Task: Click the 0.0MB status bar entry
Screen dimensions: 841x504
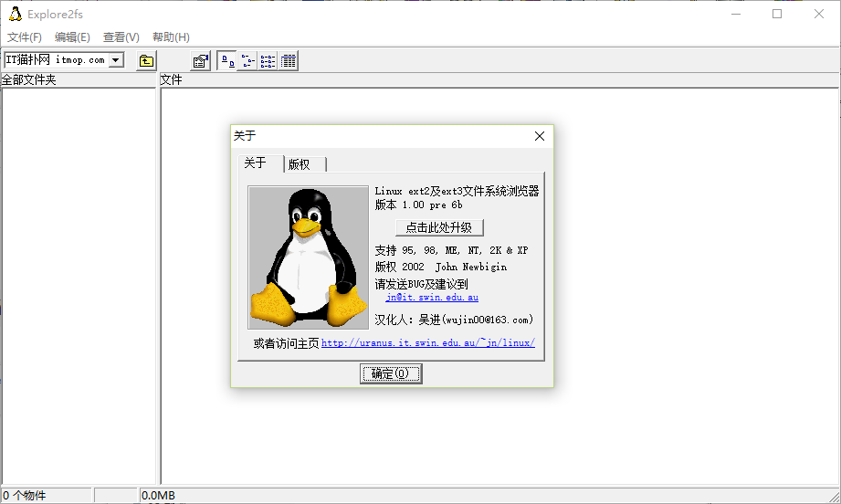Action: click(x=158, y=496)
